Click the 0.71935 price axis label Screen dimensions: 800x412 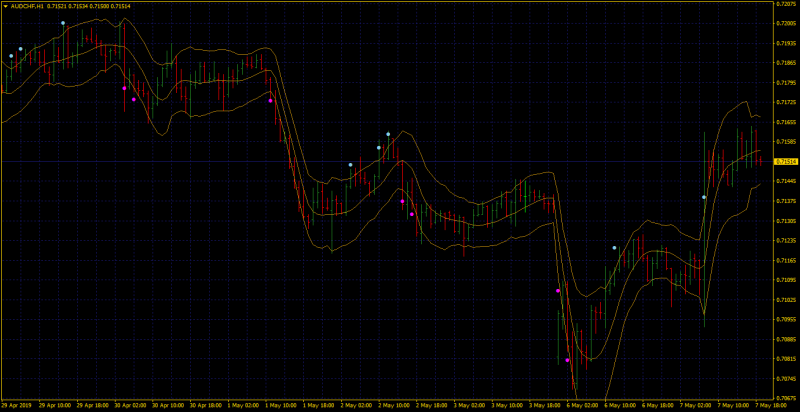click(785, 43)
